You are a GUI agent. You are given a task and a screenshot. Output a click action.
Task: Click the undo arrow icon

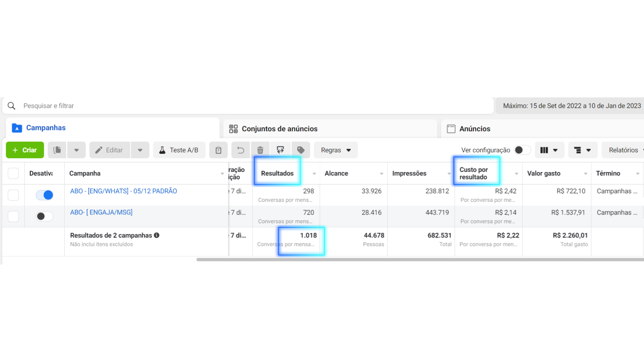(240, 150)
